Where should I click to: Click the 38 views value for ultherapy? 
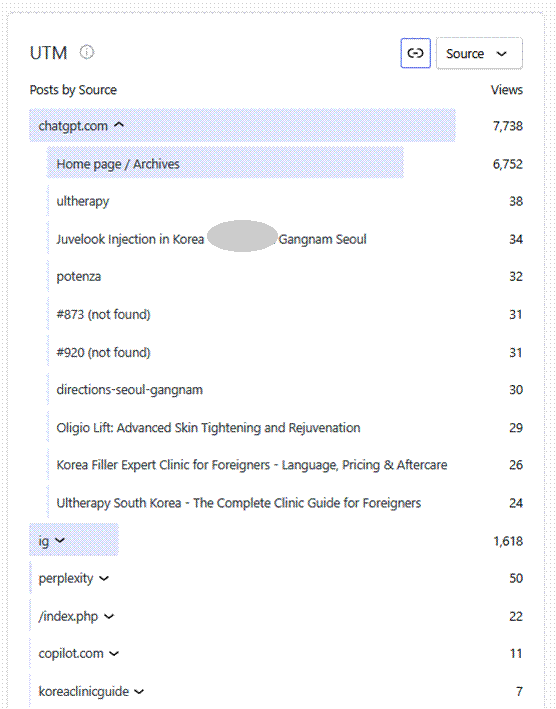click(516, 201)
